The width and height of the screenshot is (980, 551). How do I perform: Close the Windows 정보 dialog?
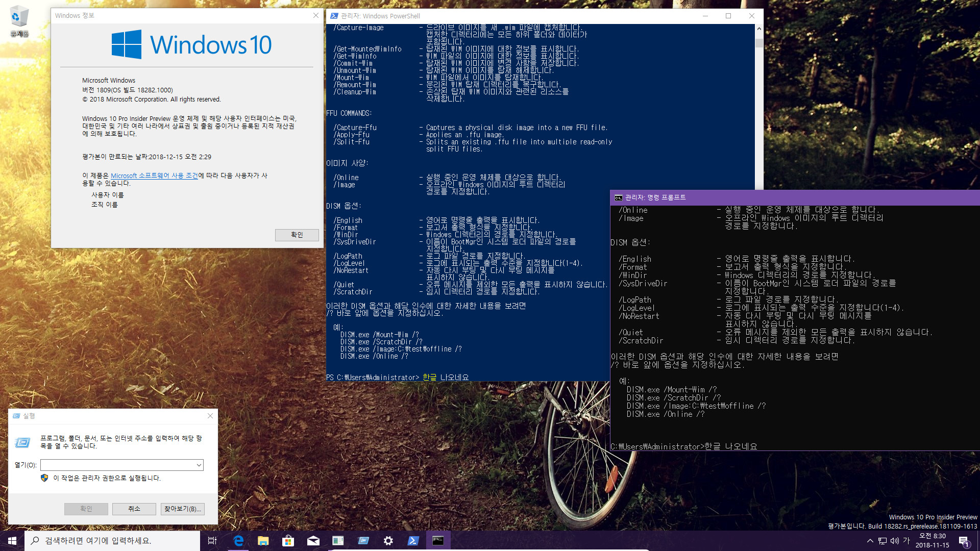click(x=315, y=16)
